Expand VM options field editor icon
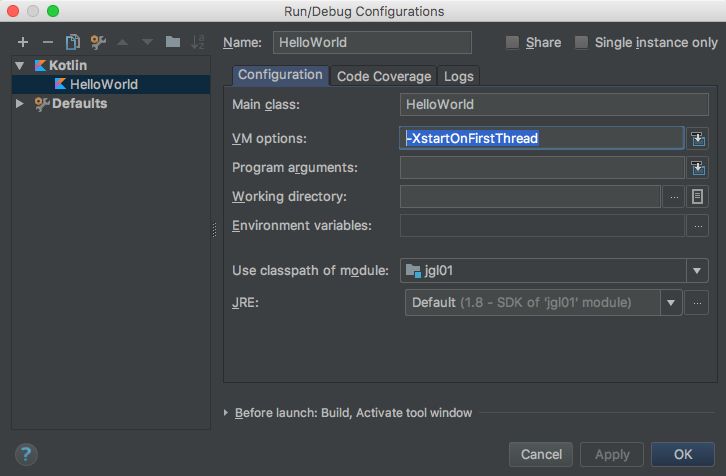Screen dimensions: 726x476 point(698,138)
